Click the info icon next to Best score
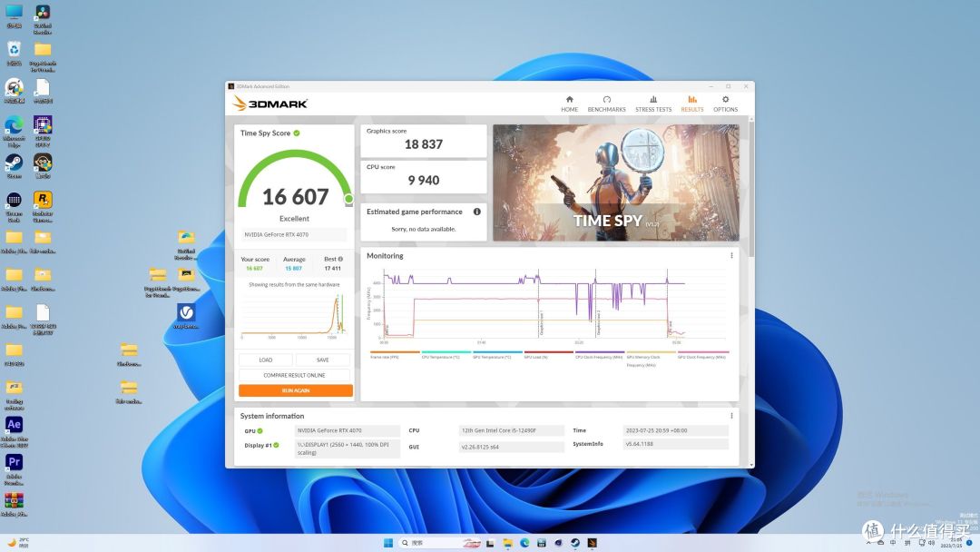980x552 pixels. (x=340, y=259)
